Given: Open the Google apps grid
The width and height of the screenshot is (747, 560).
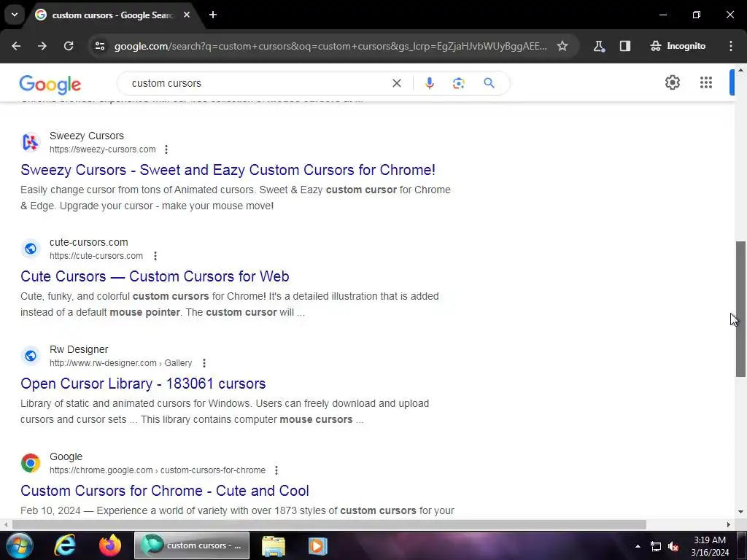Looking at the screenshot, I should click(706, 83).
